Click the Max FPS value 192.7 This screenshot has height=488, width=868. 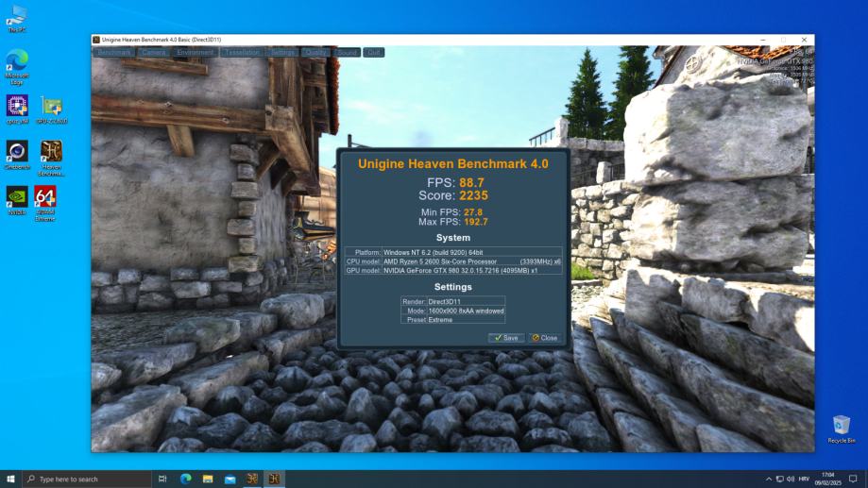coord(475,222)
